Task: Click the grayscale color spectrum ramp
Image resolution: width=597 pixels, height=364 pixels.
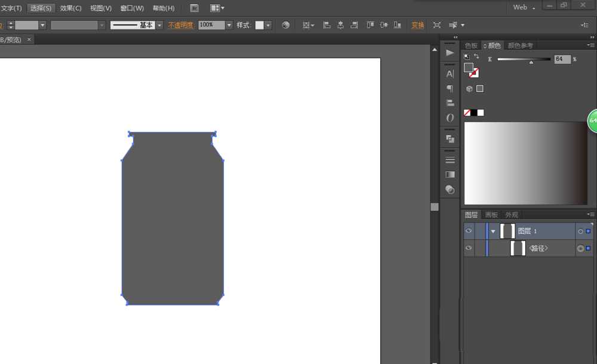Action: [525, 163]
